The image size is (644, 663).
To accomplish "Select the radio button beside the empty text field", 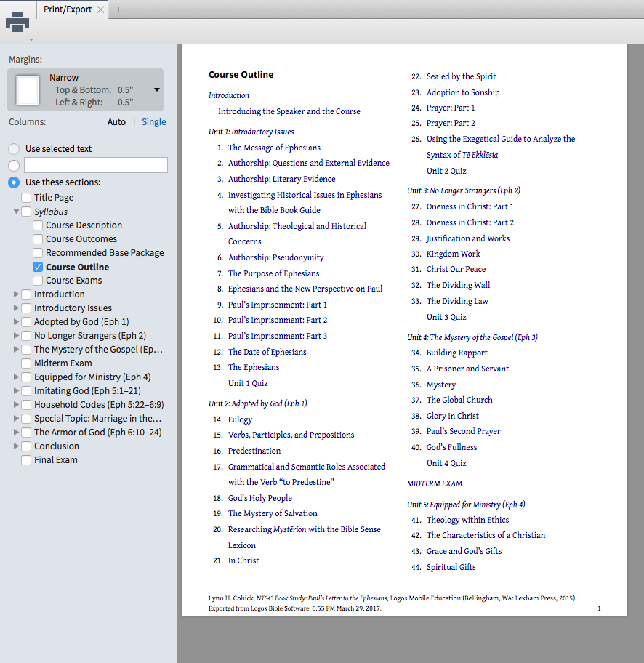I will [x=14, y=165].
